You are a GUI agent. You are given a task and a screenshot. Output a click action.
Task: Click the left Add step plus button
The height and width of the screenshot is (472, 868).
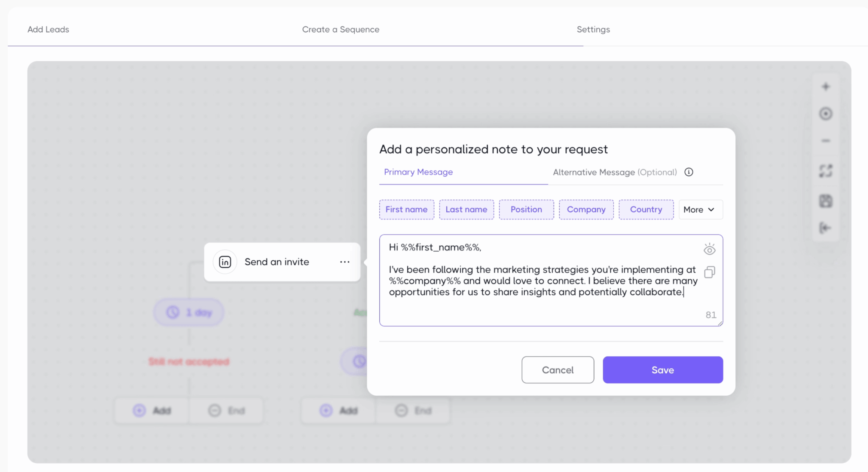click(x=152, y=411)
